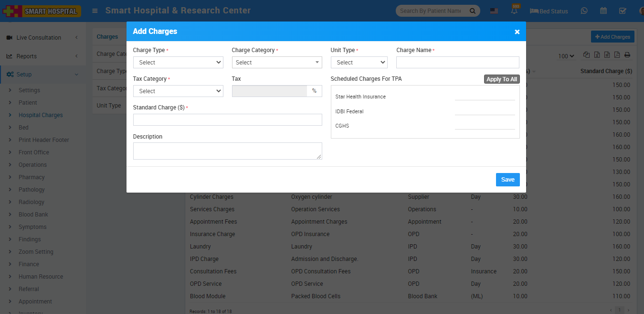This screenshot has height=314, width=644.
Task: Click the print icon above table
Action: [x=627, y=55]
